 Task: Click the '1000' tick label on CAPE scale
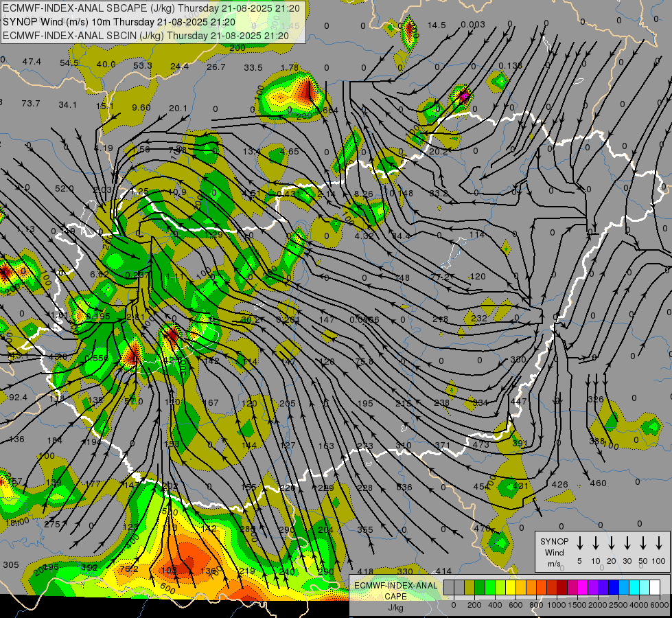tap(556, 605)
